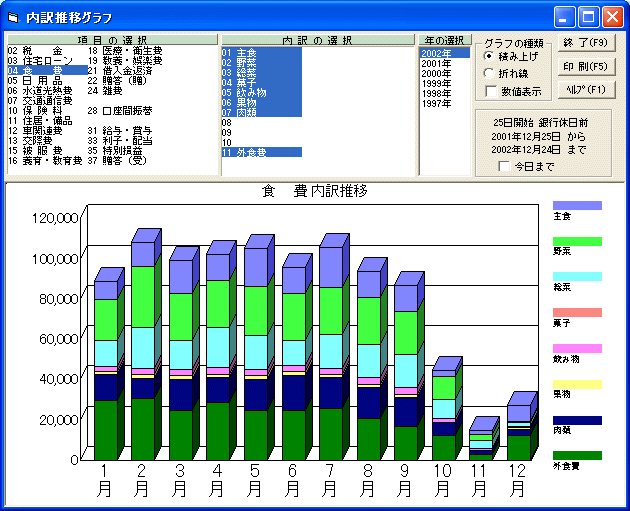Pick 06 水道光熱費 from the item list
Viewport: 630px width, 511px height.
tap(40, 91)
